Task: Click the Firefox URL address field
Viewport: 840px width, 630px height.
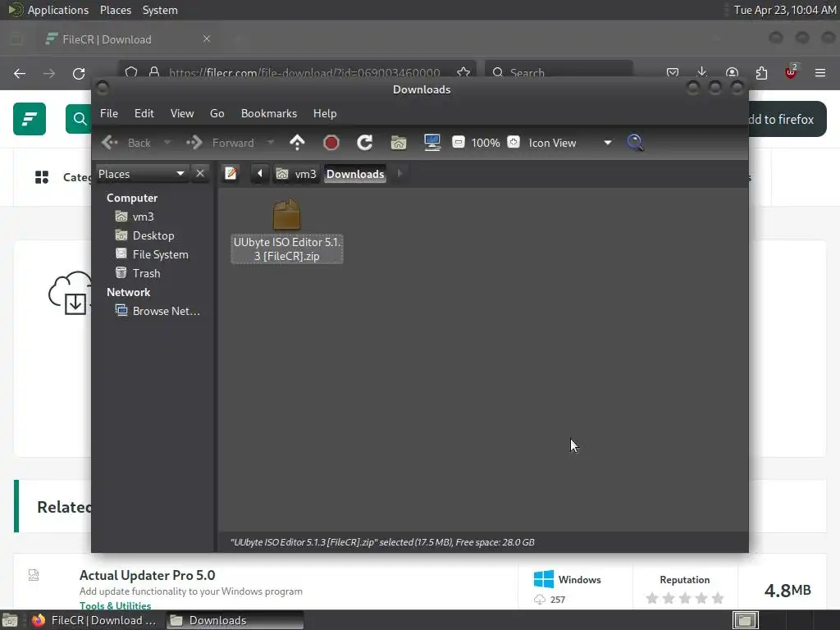Action: [x=304, y=73]
